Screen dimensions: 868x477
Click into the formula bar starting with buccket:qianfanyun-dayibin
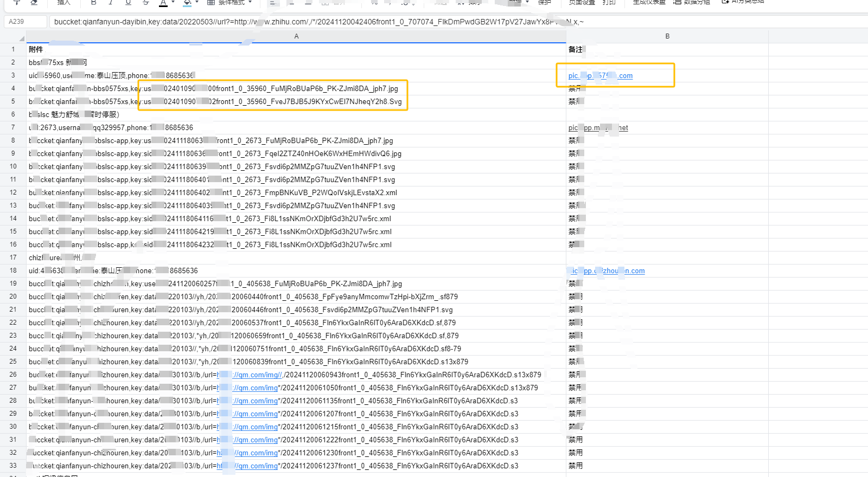pyautogui.click(x=457, y=22)
